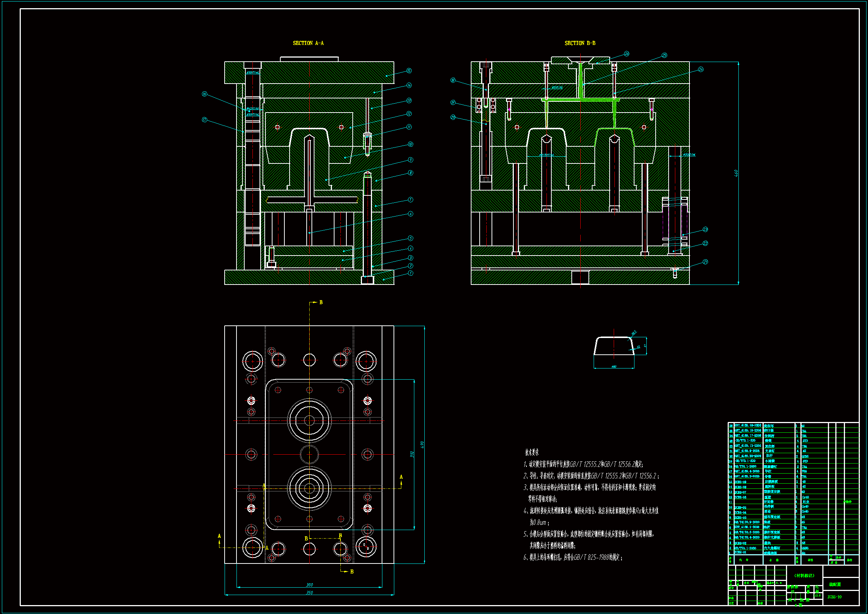
Task: Select the ZCBS-10 drawing number in title block
Action: 834,597
